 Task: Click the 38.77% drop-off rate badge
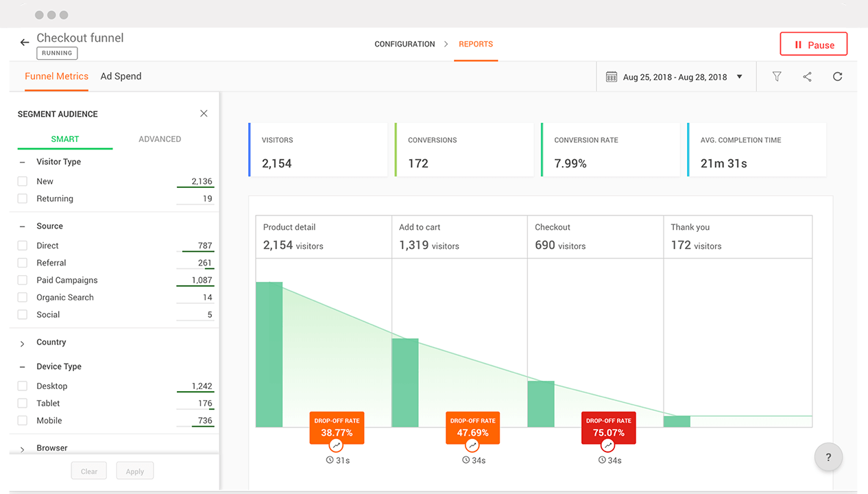pyautogui.click(x=337, y=427)
